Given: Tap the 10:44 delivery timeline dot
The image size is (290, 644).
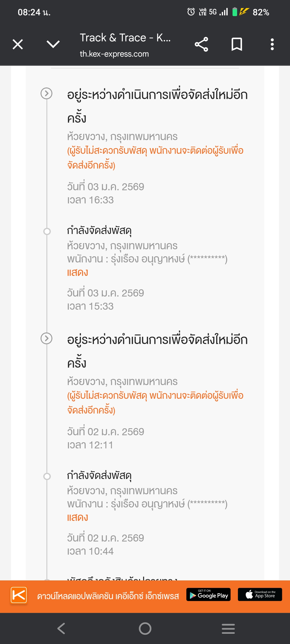Looking at the screenshot, I should (x=47, y=476).
